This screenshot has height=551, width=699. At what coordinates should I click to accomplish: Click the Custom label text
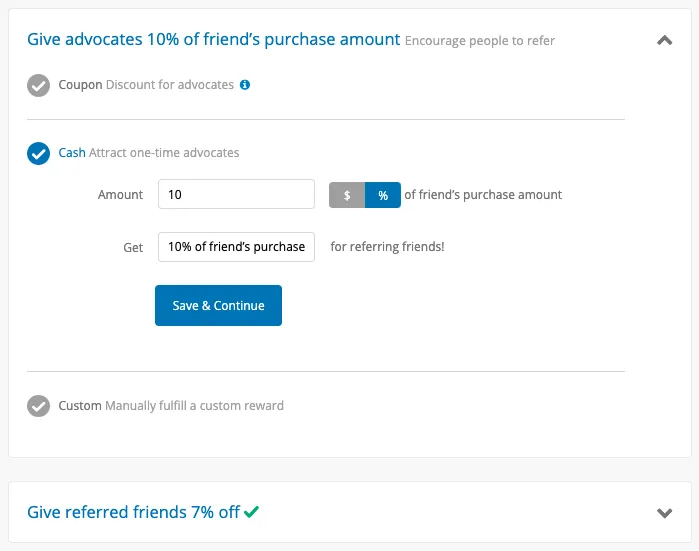pos(80,406)
